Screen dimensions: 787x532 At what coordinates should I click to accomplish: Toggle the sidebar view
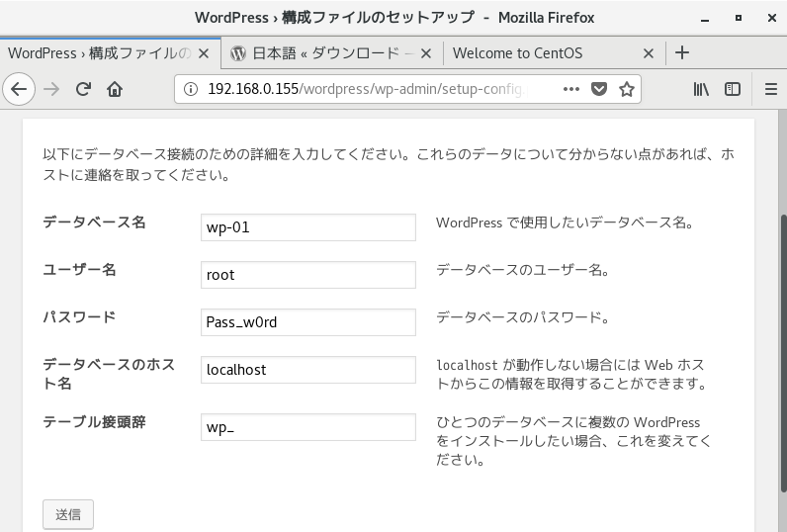[733, 89]
